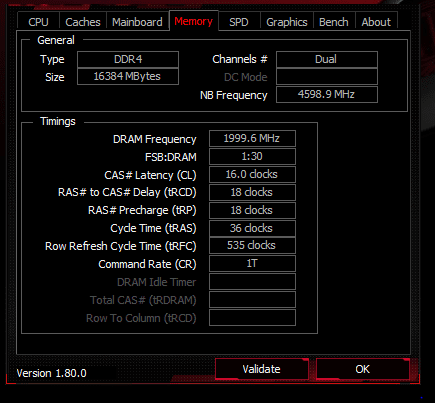
Task: Select the NB Frequency 4598.9 MHz field
Action: [x=327, y=94]
